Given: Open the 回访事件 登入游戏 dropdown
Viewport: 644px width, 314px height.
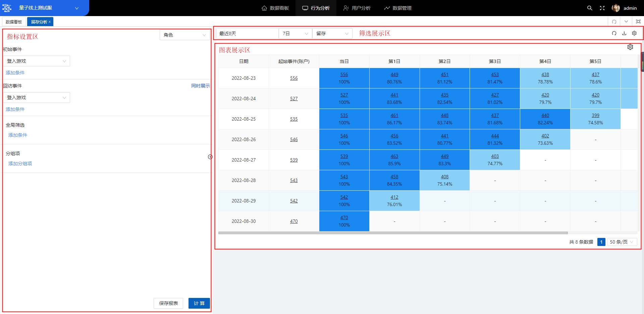Looking at the screenshot, I should click(x=37, y=98).
